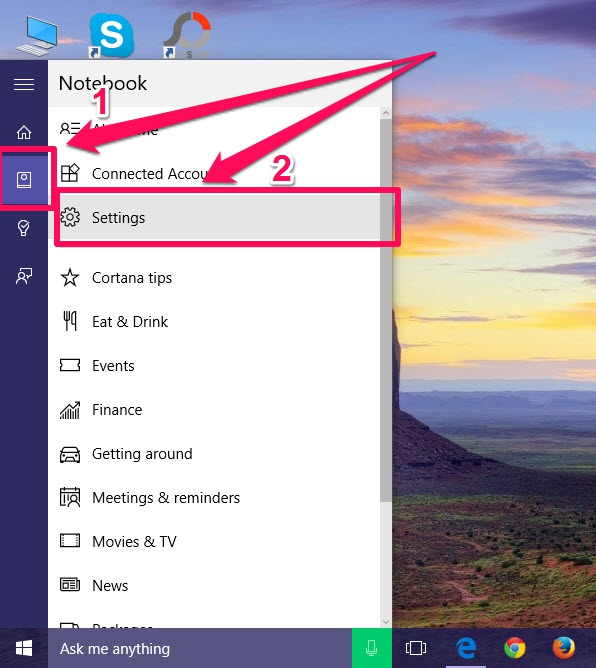596x668 pixels.
Task: Launch Google Chrome from taskbar
Action: coord(514,648)
